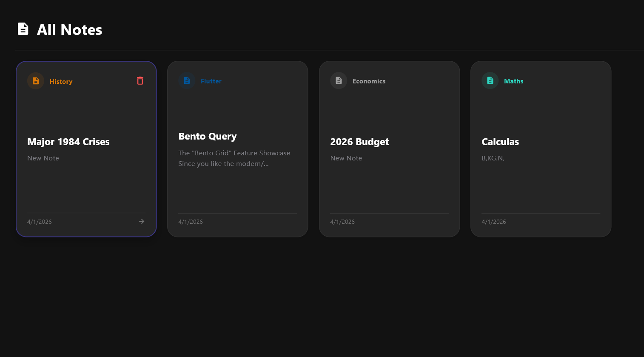Click the Economics category label

pos(369,81)
